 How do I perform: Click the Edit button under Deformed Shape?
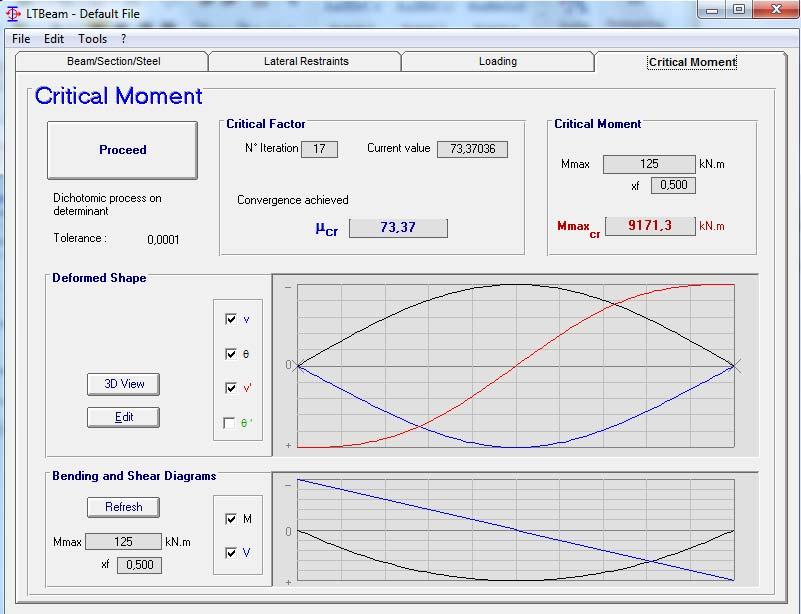point(124,417)
